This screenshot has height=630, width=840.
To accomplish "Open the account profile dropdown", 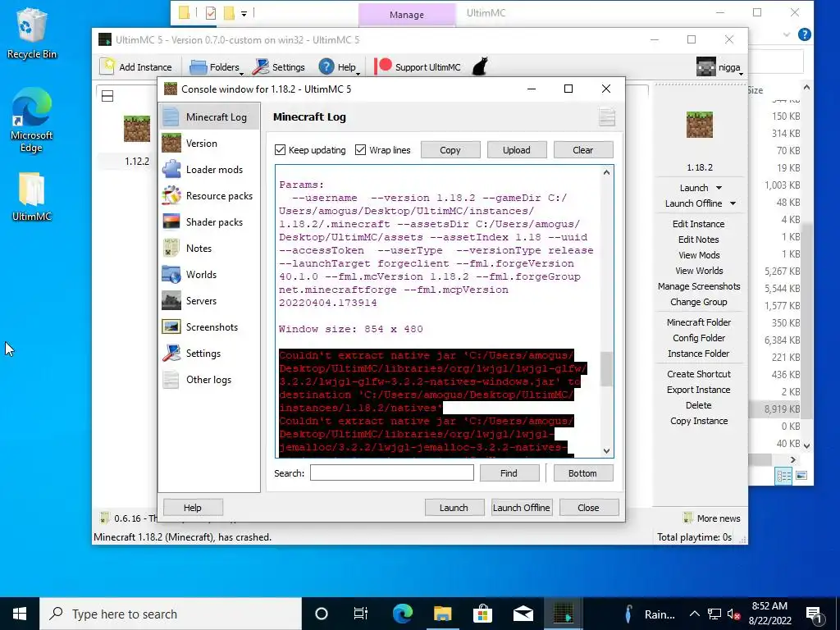I will 719,67.
